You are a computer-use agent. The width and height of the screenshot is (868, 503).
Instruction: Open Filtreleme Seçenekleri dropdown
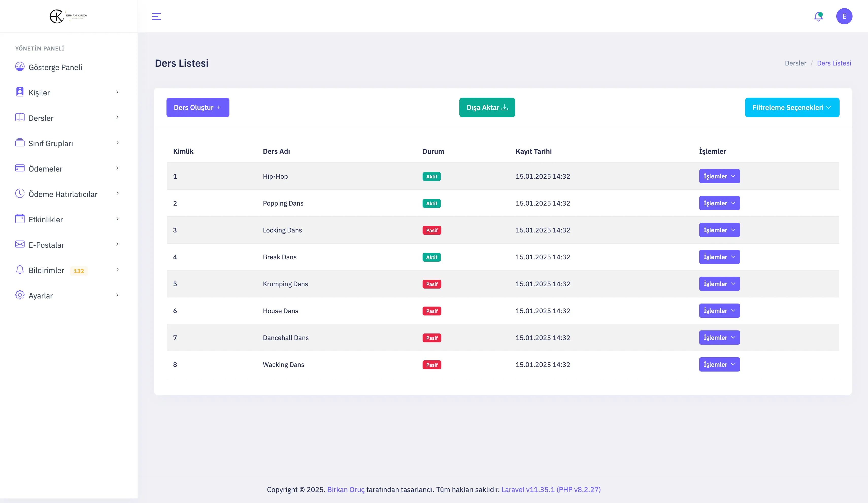coord(792,108)
